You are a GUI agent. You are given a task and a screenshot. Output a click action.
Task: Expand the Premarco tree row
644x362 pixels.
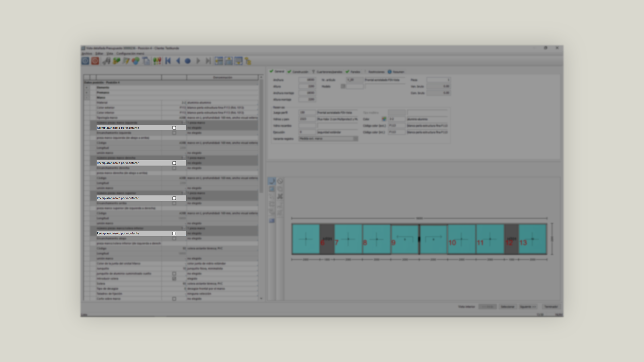[x=87, y=93]
